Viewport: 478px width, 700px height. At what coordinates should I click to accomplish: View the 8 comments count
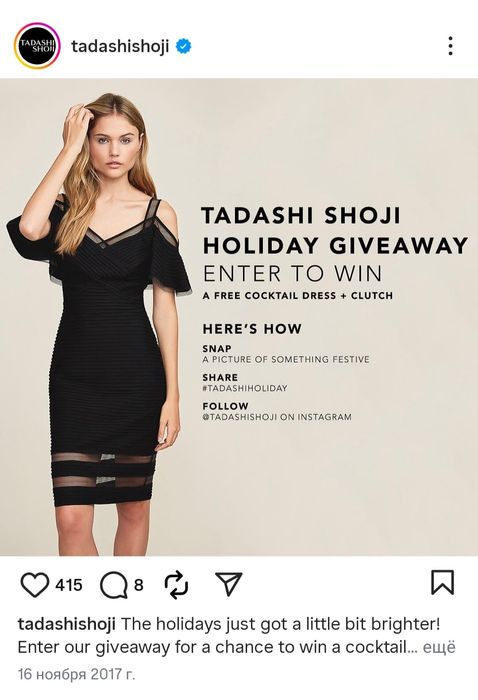pos(139,585)
